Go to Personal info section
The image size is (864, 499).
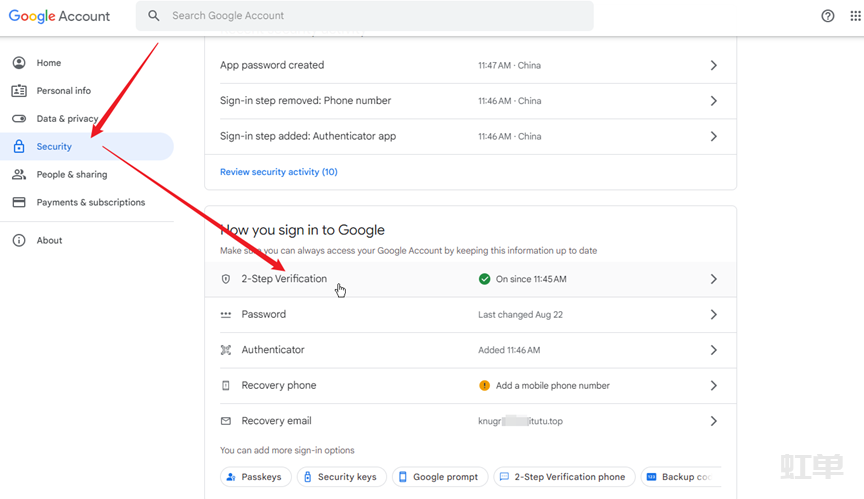87,91
